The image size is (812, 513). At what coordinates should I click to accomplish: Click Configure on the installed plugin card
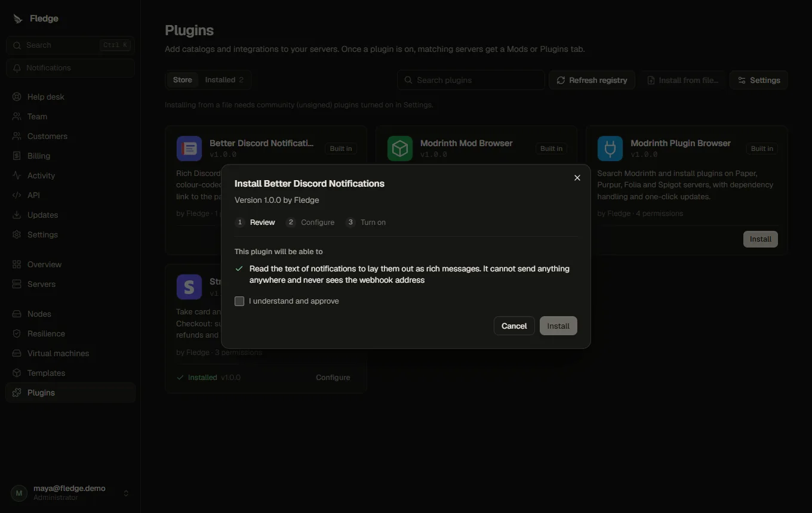pyautogui.click(x=333, y=378)
